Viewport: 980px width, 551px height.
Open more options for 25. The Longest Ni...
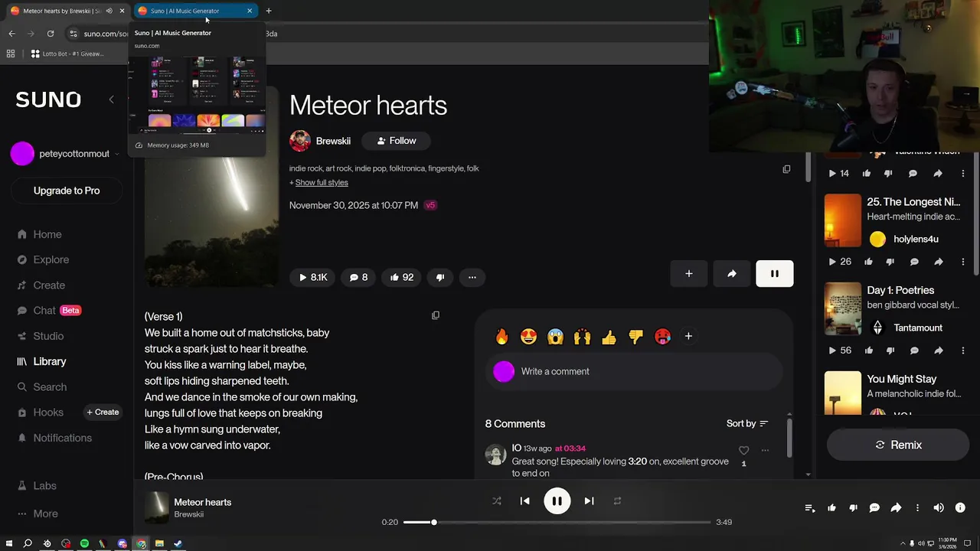click(963, 262)
